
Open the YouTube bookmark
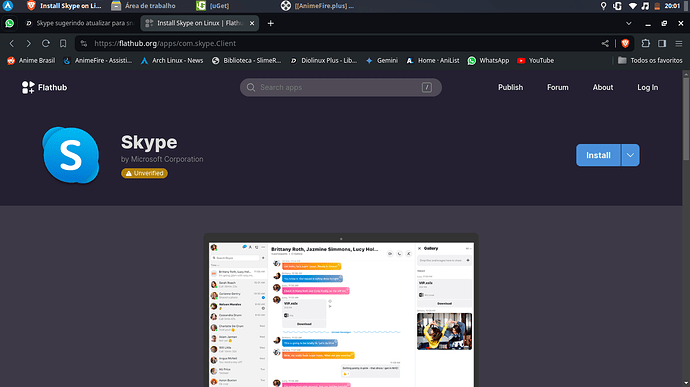535,60
